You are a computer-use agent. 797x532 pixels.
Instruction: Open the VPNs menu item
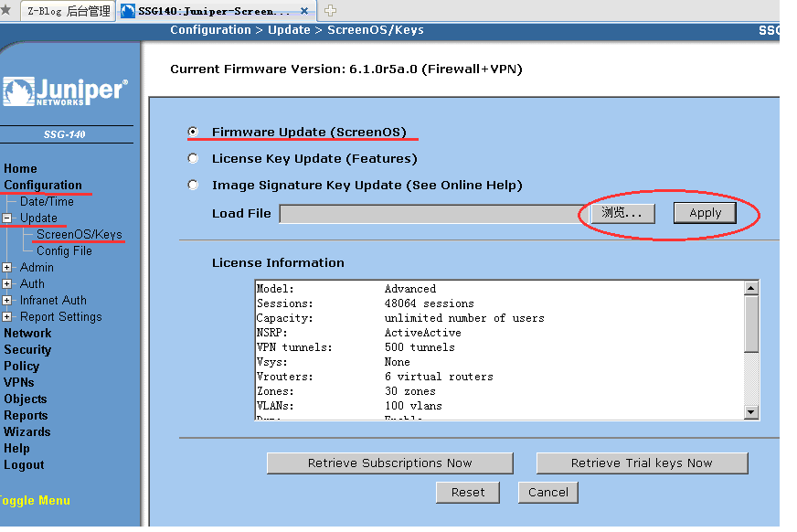19,383
